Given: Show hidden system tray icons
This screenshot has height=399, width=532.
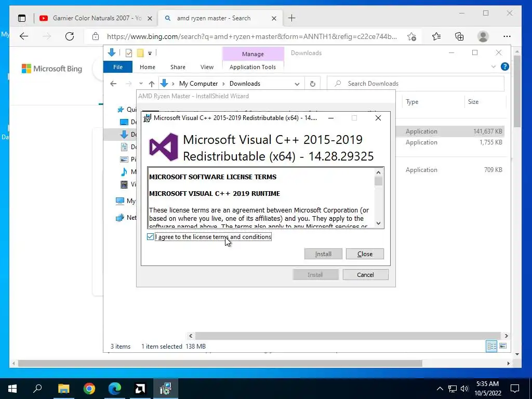Looking at the screenshot, I should 440,389.
